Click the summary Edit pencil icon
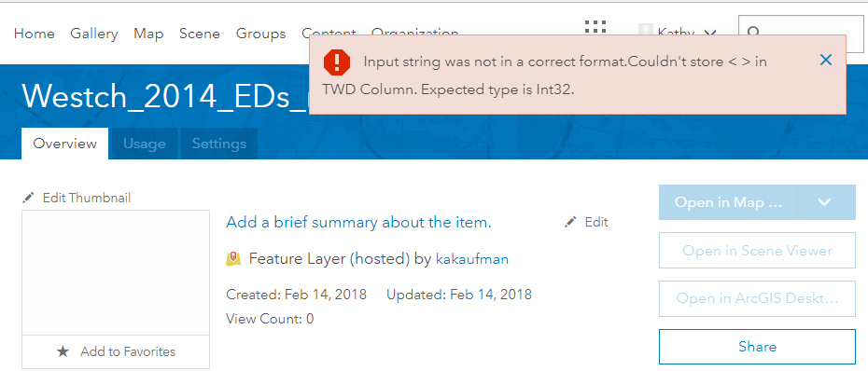Viewport: 868px width, 371px height. coord(570,222)
